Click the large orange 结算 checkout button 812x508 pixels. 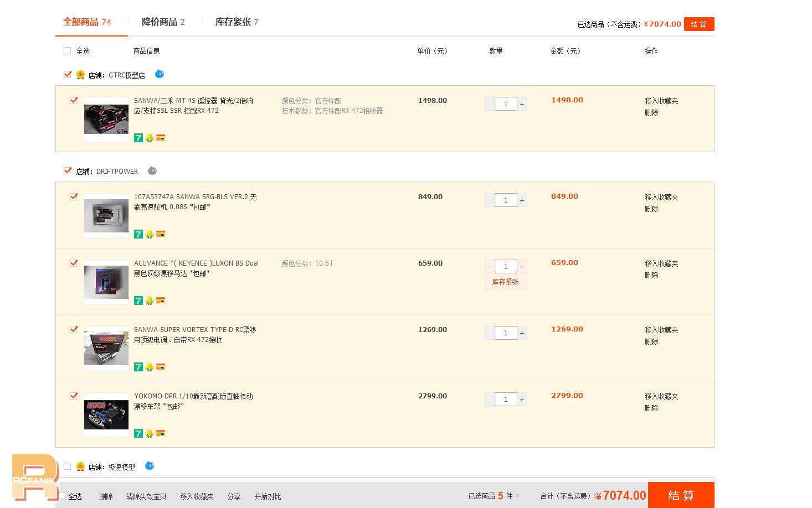click(x=681, y=495)
